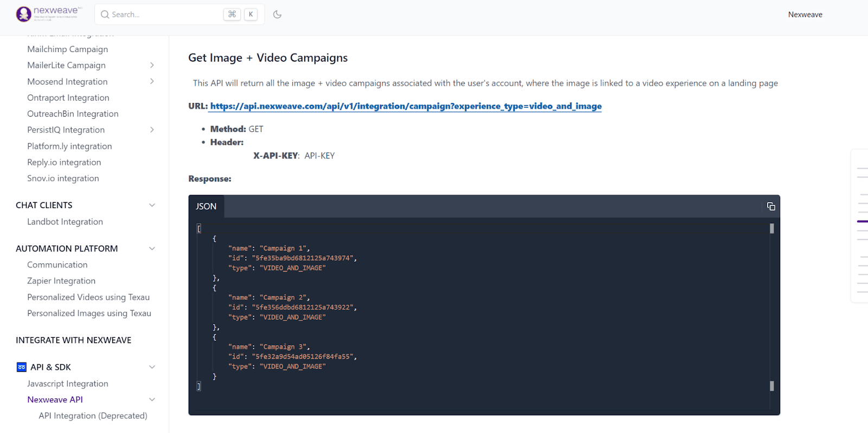Click id "5fe35ba9bd6812125a743974" line

[x=292, y=258]
